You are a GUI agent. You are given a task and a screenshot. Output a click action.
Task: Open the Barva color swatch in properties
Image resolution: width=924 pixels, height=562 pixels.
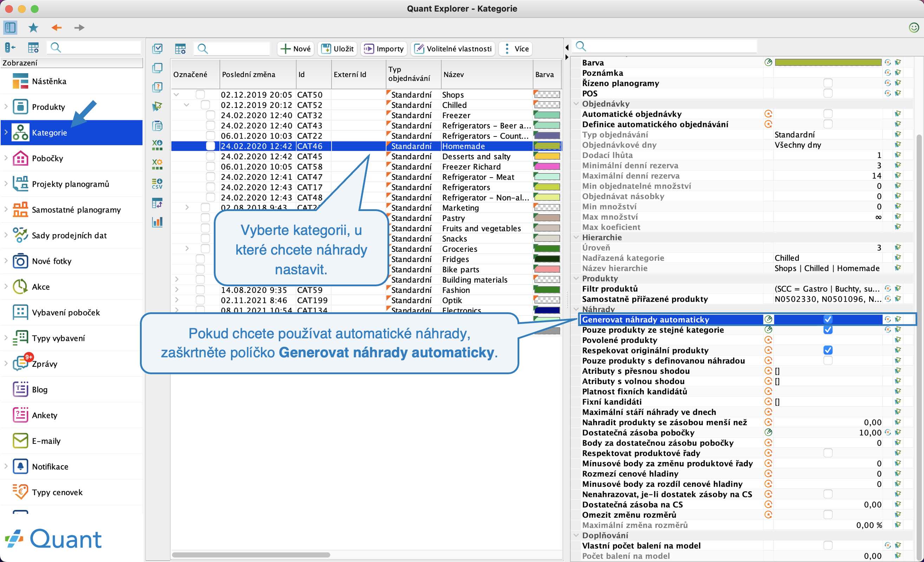coord(828,62)
